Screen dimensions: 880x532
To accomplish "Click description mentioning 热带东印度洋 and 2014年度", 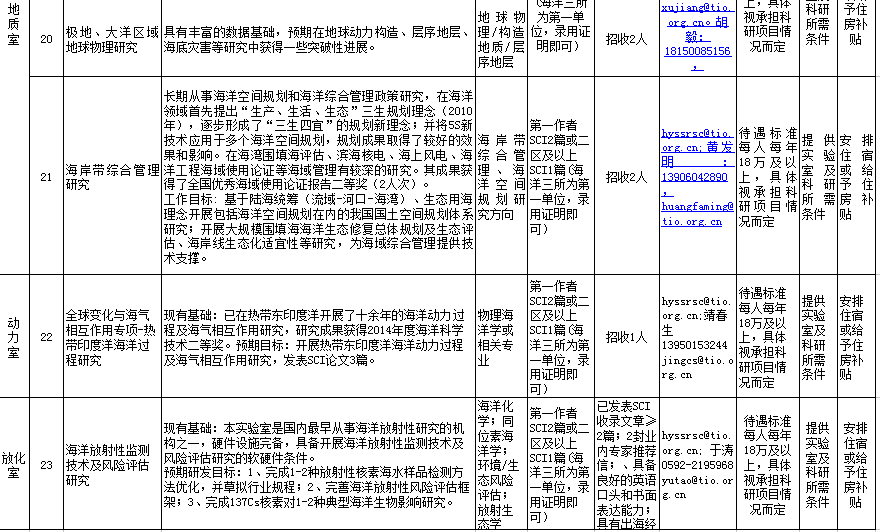I will (318, 337).
